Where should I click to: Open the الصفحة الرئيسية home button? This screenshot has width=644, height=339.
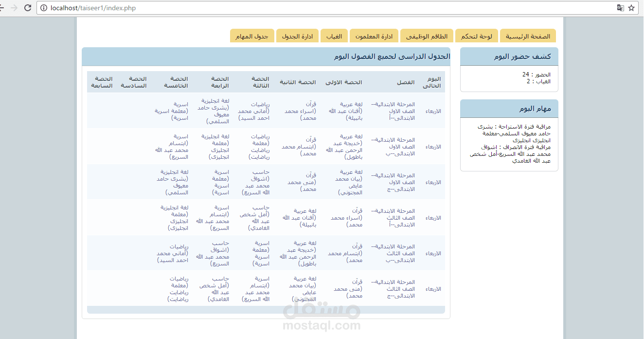[x=528, y=36]
